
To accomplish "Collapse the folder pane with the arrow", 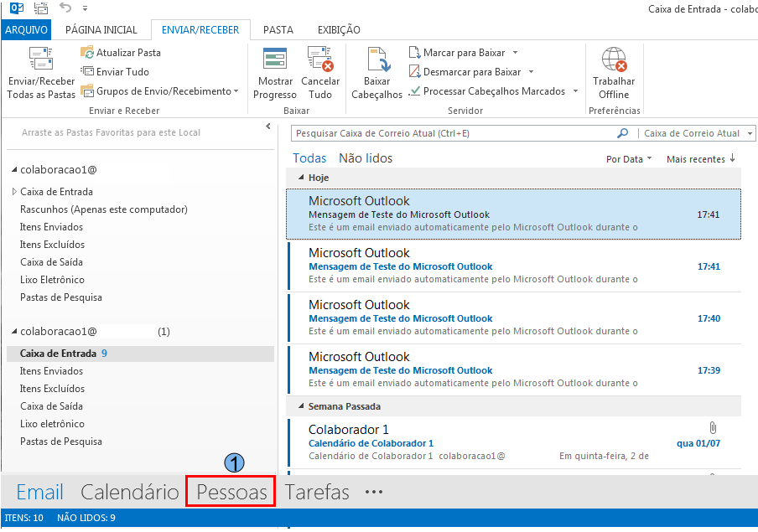I will pos(268,127).
